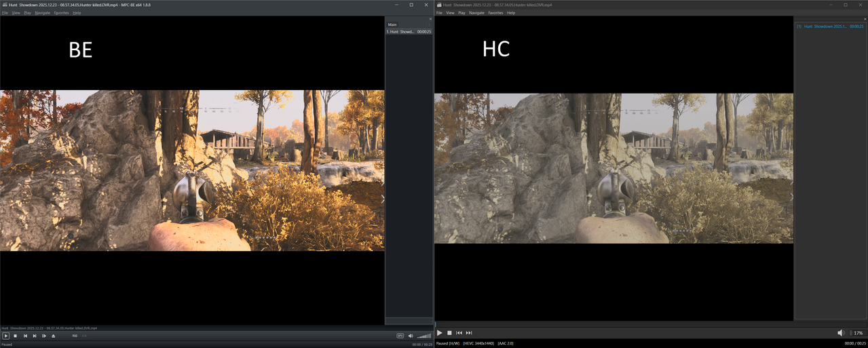Open the View menu in MPC-HC
Viewport: 868px width, 348px height.
(450, 13)
